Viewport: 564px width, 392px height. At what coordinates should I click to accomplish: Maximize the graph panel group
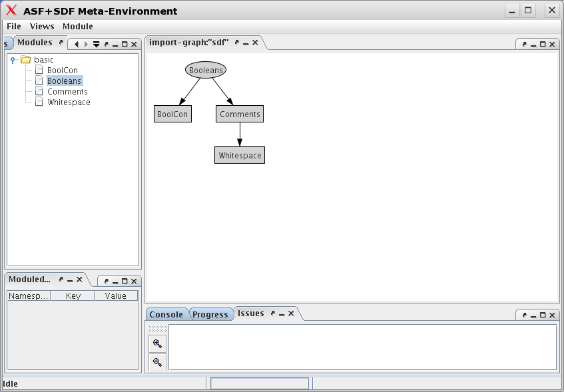[x=542, y=45]
